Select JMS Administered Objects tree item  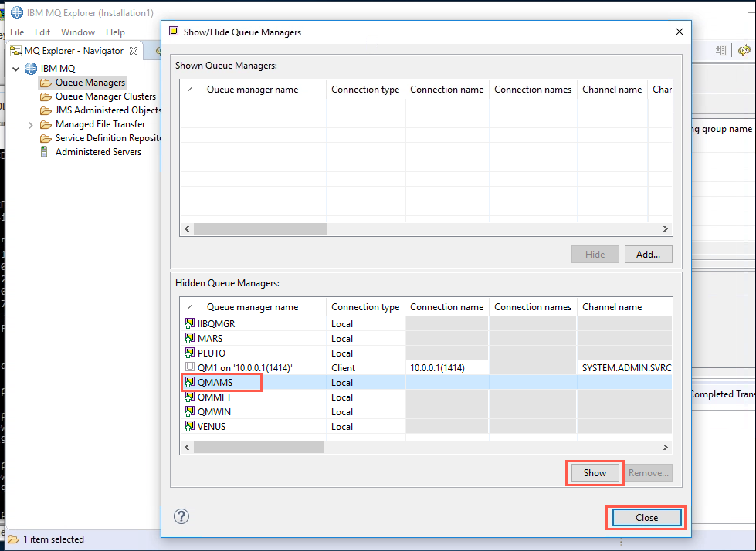point(108,111)
